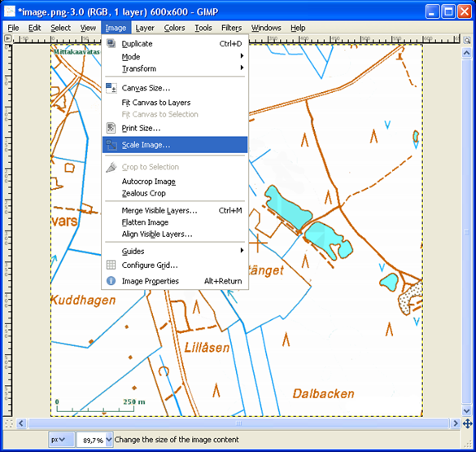Image resolution: width=476 pixels, height=452 pixels.
Task: Open the Layer menu
Action: click(x=145, y=28)
